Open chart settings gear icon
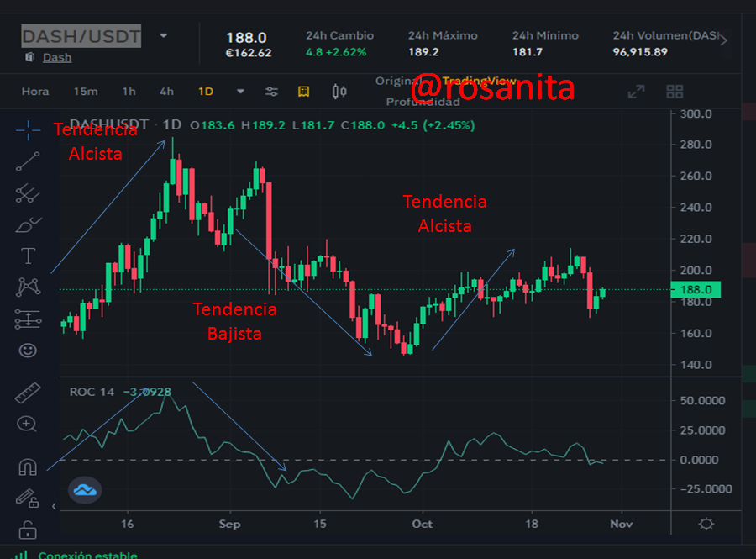 coord(706,524)
